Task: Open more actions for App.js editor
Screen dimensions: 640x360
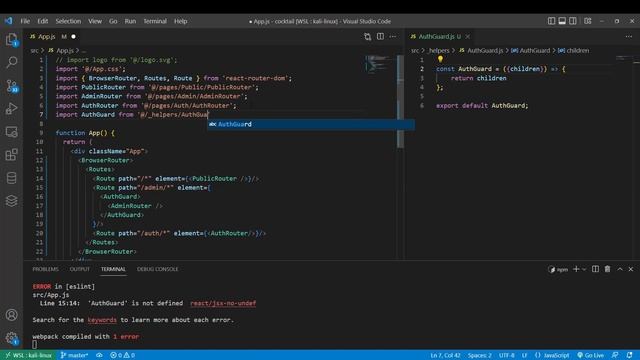Action: tap(393, 37)
